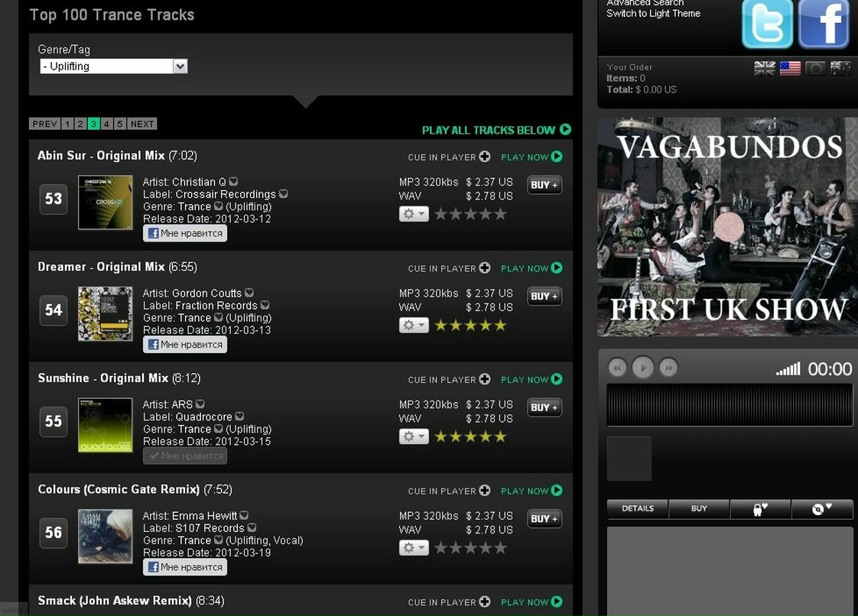Viewport: 858px width, 616px height.
Task: Open the Genre/Tag Uplifting dropdown
Action: coord(113,66)
